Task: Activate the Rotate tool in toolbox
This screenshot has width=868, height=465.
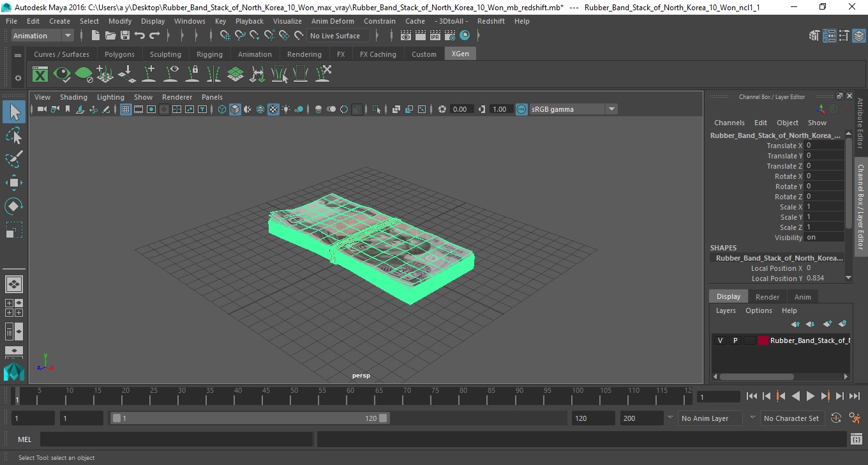Action: pyautogui.click(x=14, y=206)
